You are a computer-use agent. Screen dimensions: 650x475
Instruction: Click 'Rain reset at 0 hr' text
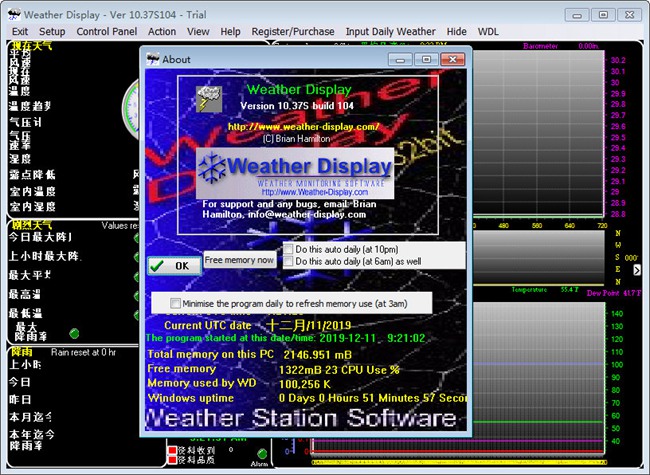point(83,352)
